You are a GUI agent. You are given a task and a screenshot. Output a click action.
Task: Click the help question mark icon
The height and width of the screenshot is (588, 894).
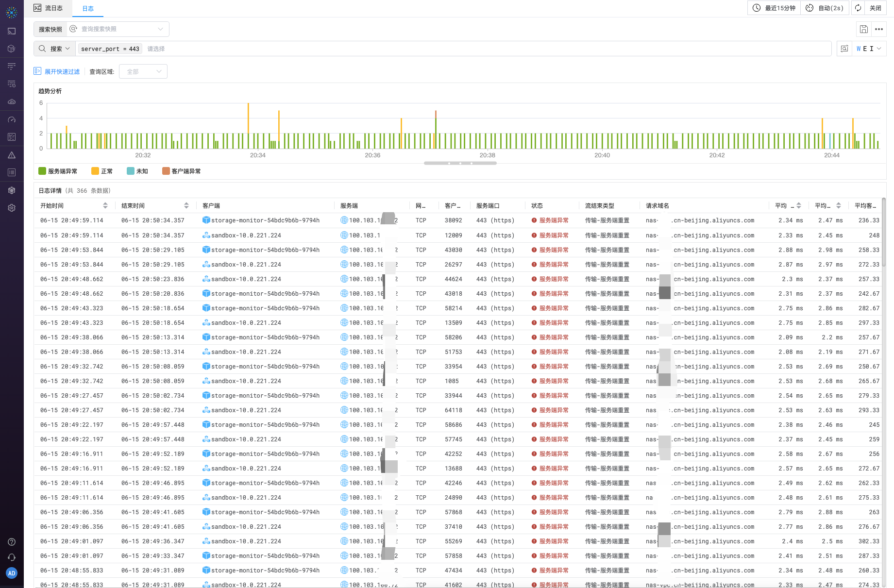pos(12,542)
